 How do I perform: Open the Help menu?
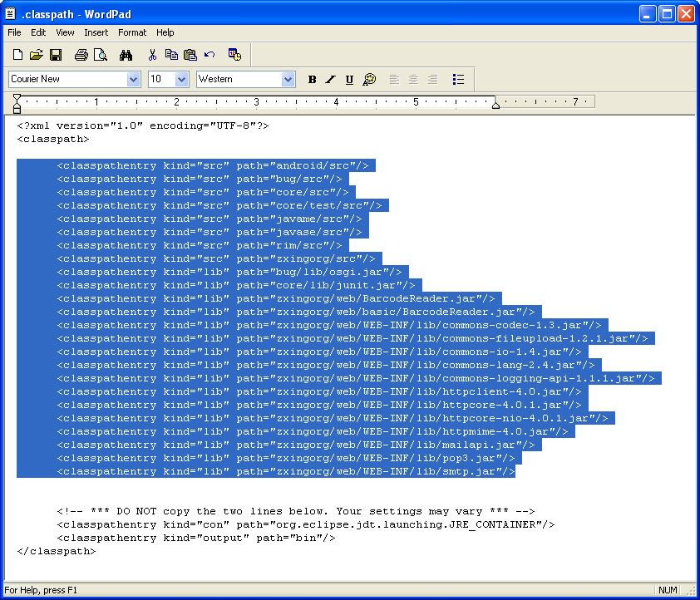pos(165,32)
